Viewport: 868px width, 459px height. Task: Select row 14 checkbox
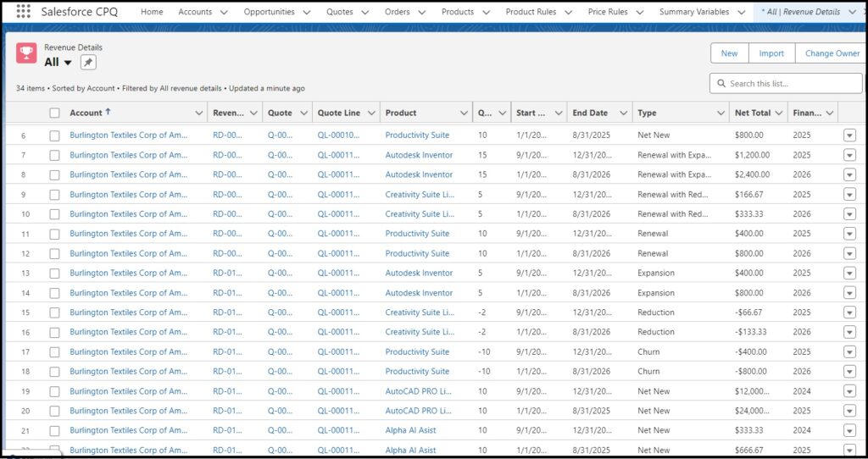[54, 293]
